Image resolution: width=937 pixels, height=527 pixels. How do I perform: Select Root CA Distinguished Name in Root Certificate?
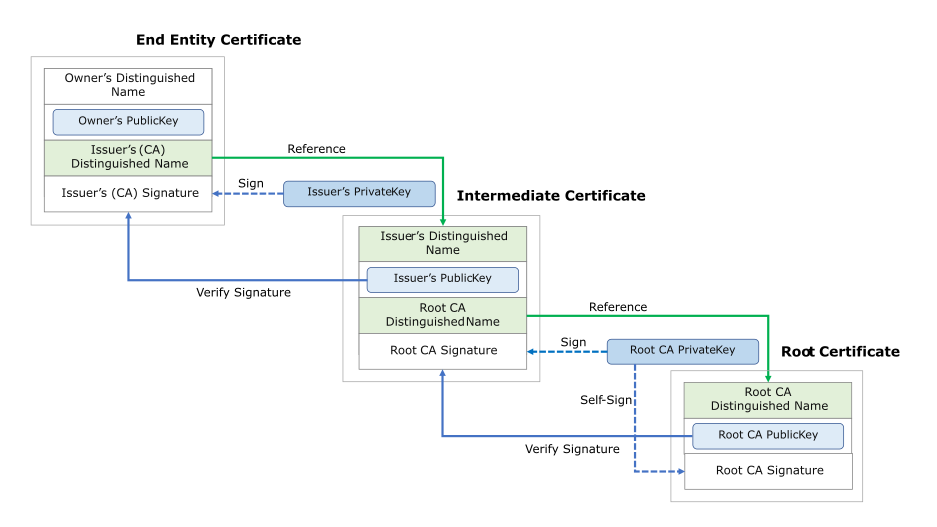[x=768, y=399]
